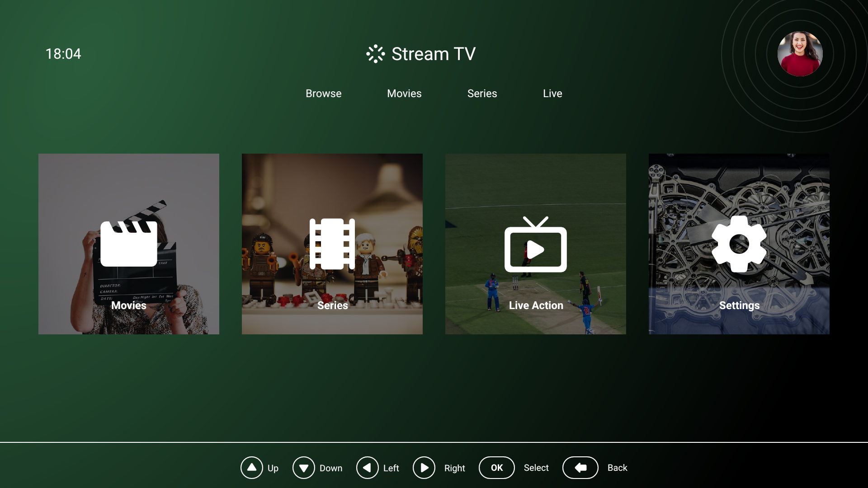Click the Settings tile label
The image size is (868, 488).
(x=739, y=305)
